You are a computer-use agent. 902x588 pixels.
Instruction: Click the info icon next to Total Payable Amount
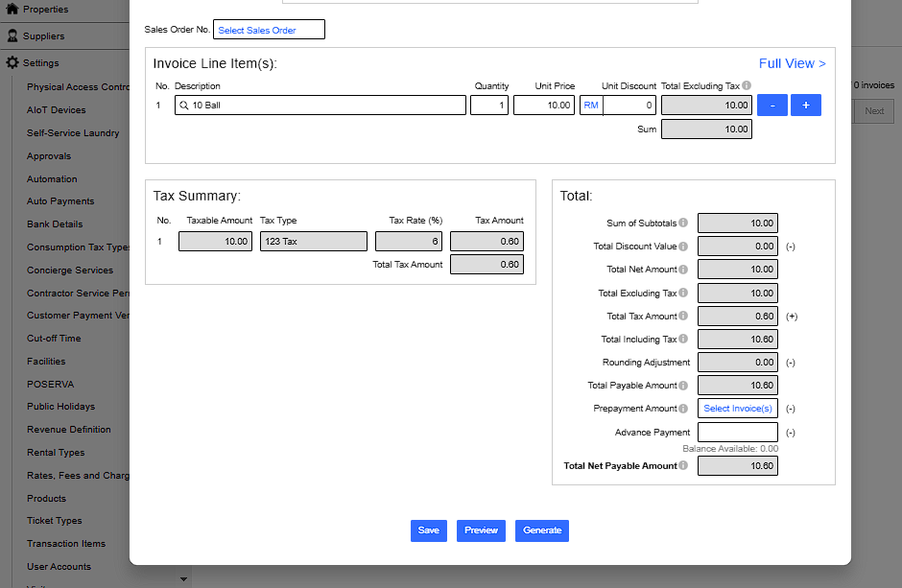(x=683, y=386)
